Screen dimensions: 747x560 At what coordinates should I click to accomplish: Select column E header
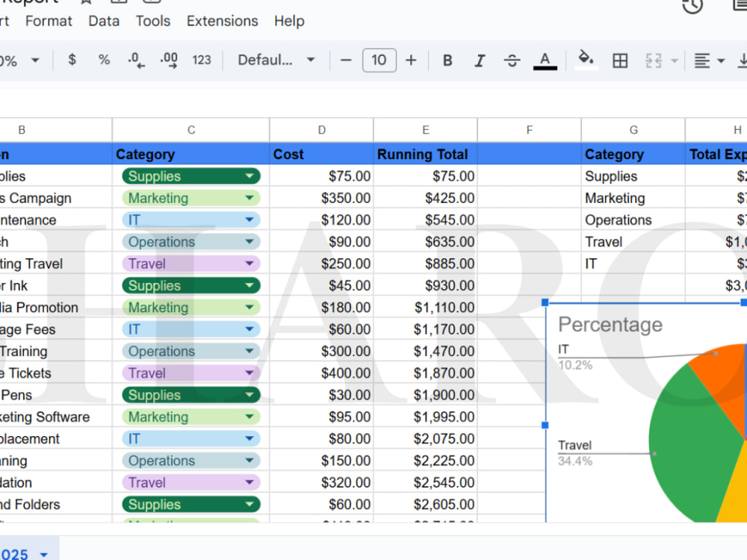426,130
